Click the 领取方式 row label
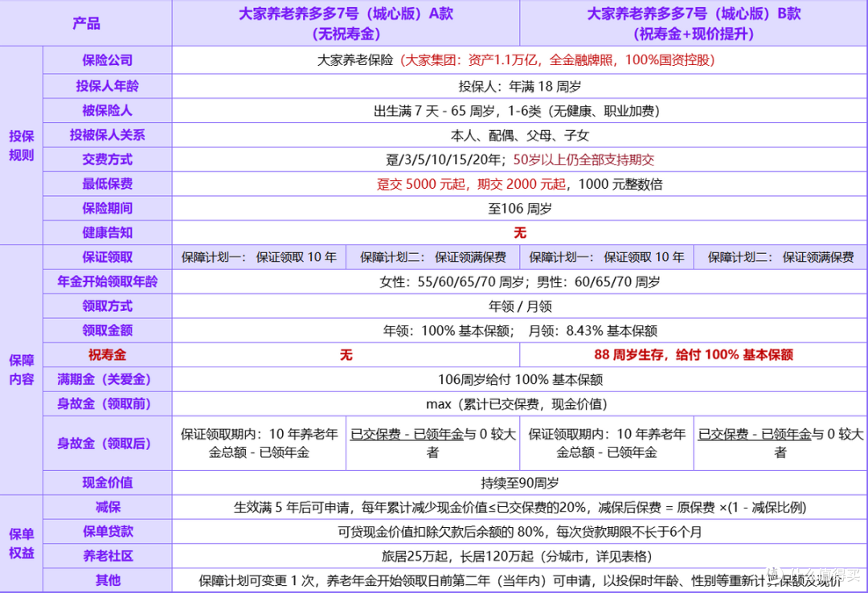This screenshot has width=868, height=593. point(108,306)
